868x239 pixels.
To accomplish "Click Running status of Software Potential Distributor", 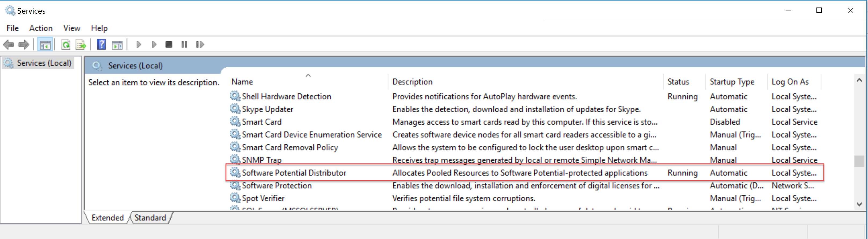I will coord(682,173).
